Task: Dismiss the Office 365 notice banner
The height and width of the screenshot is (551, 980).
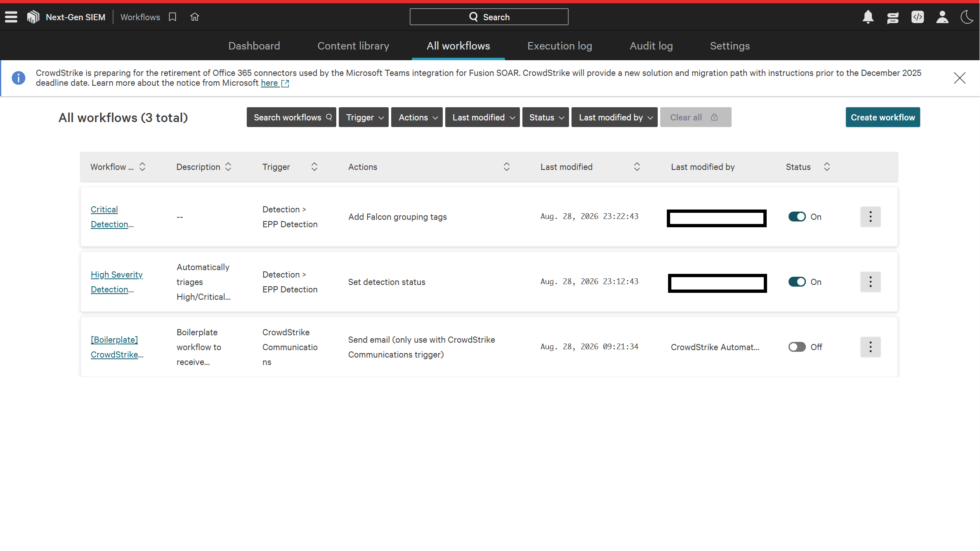Action: click(x=960, y=78)
